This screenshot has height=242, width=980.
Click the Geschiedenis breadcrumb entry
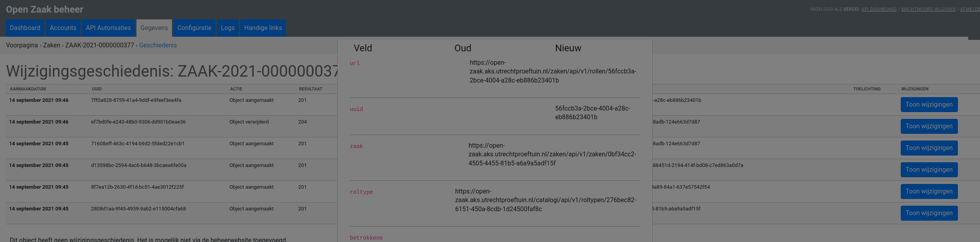tap(157, 45)
